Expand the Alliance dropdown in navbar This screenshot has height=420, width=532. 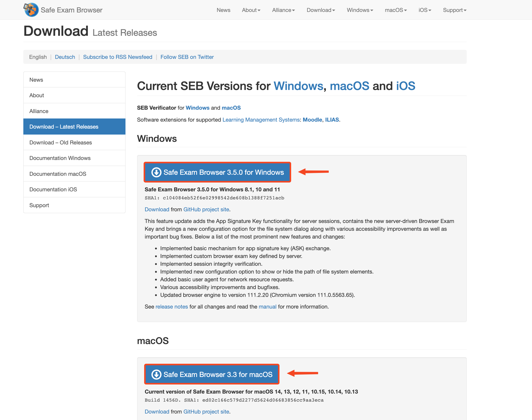(x=283, y=10)
